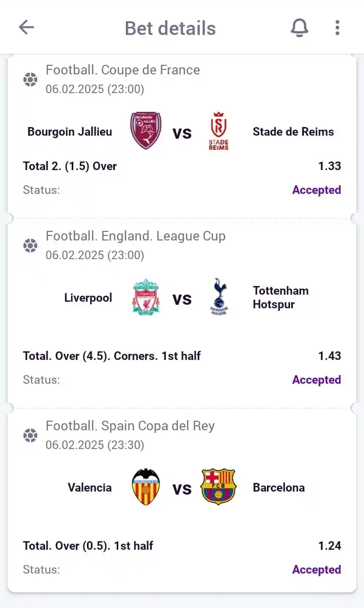The height and width of the screenshot is (608, 364).
Task: Tap the Valencia club crest
Action: [146, 487]
